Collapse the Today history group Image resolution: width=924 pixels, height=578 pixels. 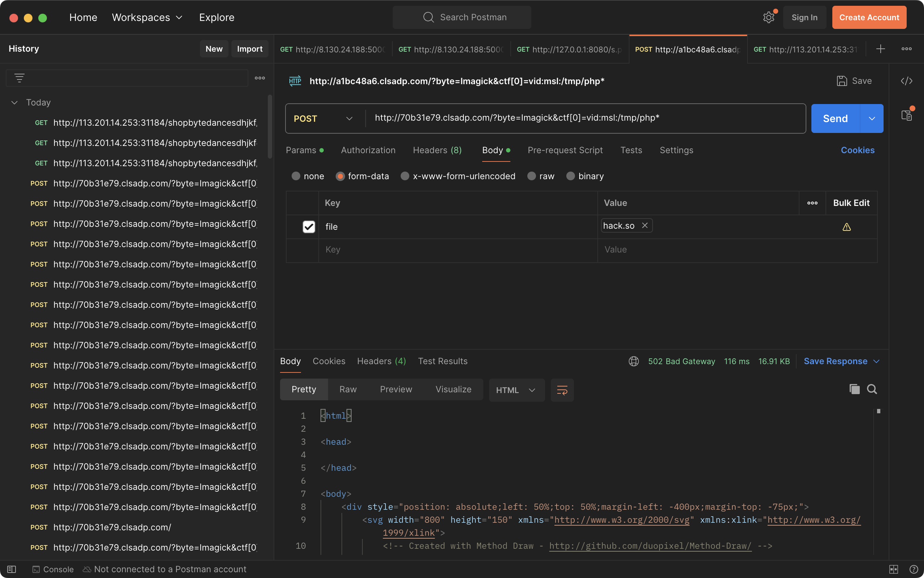click(14, 103)
